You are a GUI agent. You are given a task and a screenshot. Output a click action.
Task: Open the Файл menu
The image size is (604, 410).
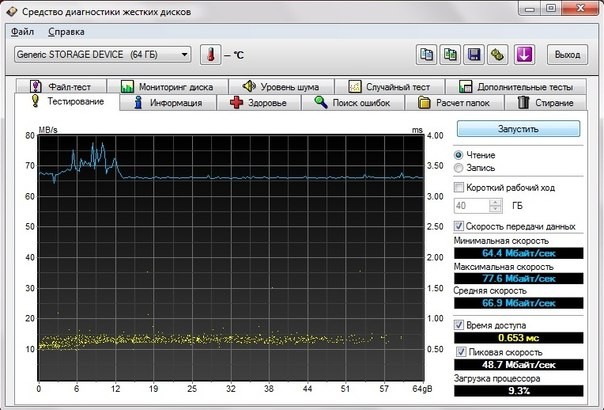click(x=22, y=30)
